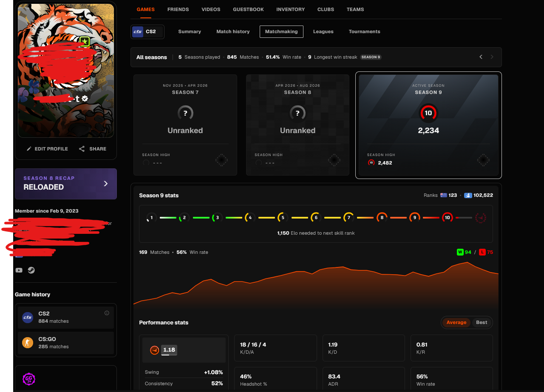Select skill level 6 icon
Screen dimensions: 544x392
(316, 218)
